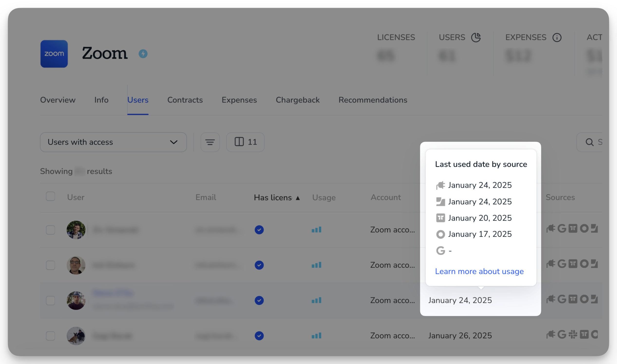The image size is (617, 364).
Task: Click the ring source icon beside January 17, 2025
Action: coord(440,234)
